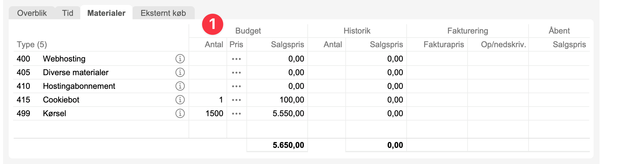Open price dots for Hostingabonnement

click(x=236, y=86)
